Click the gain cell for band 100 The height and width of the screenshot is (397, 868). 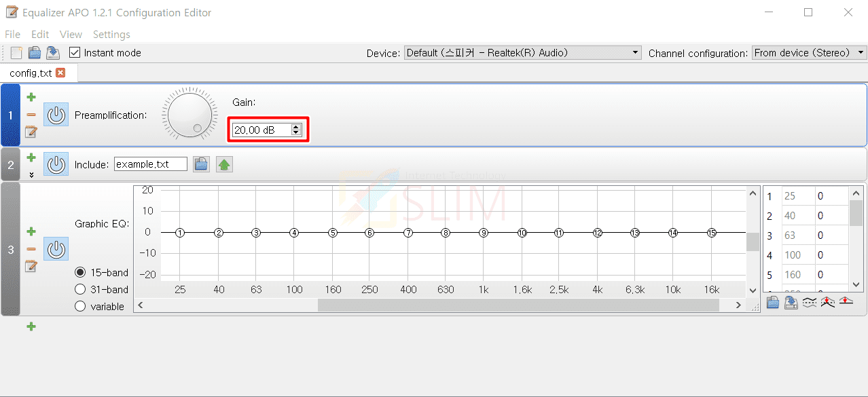point(831,255)
